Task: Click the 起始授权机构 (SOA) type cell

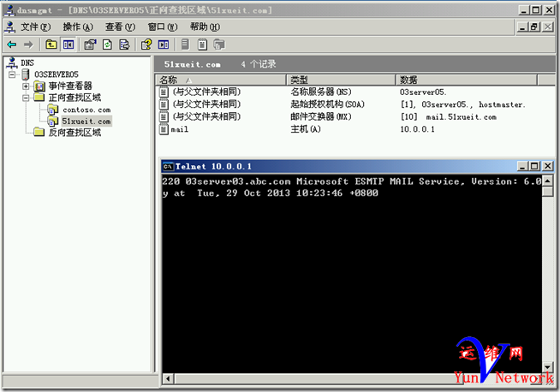Action: click(327, 104)
